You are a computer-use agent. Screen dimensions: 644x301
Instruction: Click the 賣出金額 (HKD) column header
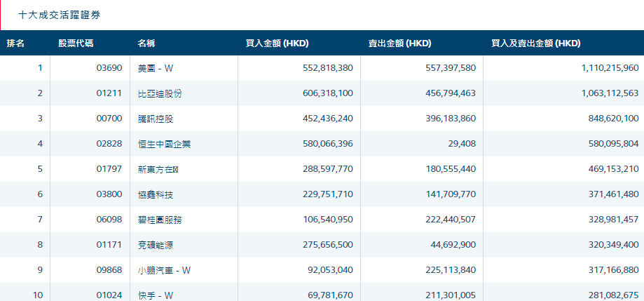399,44
